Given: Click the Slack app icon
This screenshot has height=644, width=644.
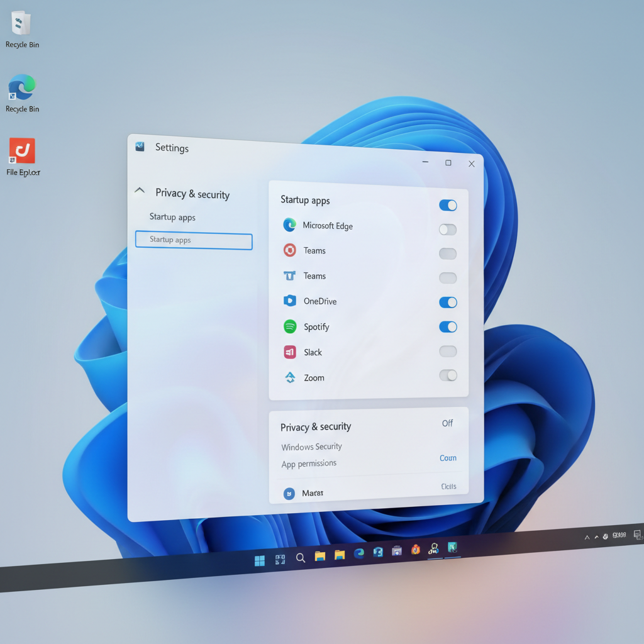Looking at the screenshot, I should click(x=290, y=352).
